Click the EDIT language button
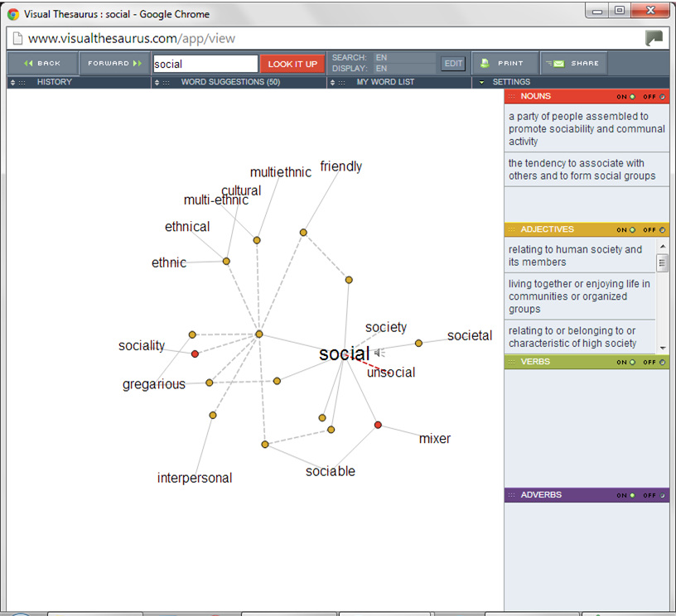The width and height of the screenshot is (676, 616). (x=453, y=63)
